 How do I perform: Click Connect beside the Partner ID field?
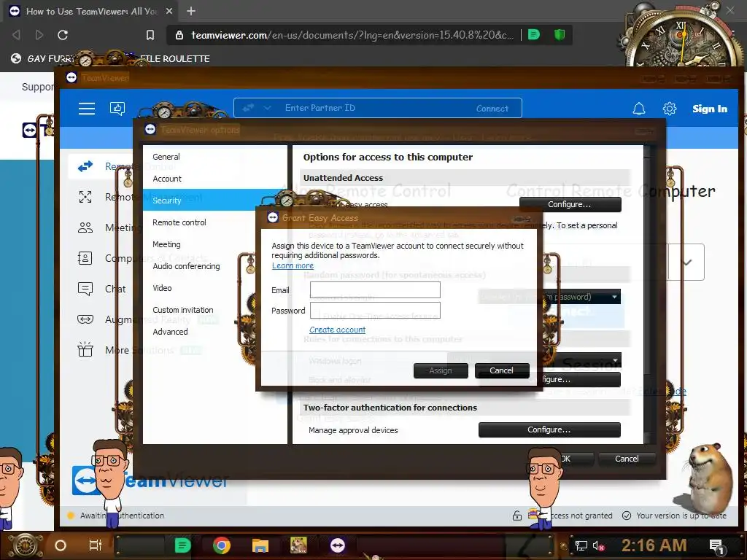click(492, 109)
